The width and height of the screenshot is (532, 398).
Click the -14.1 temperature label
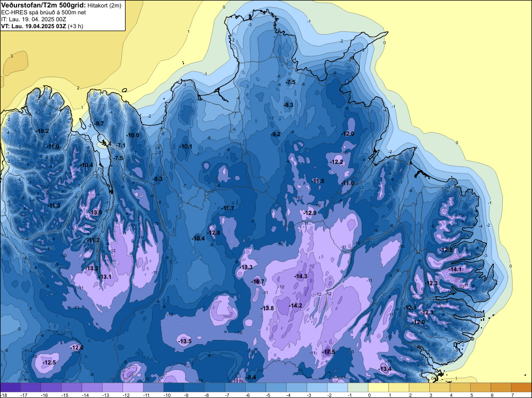click(x=455, y=269)
